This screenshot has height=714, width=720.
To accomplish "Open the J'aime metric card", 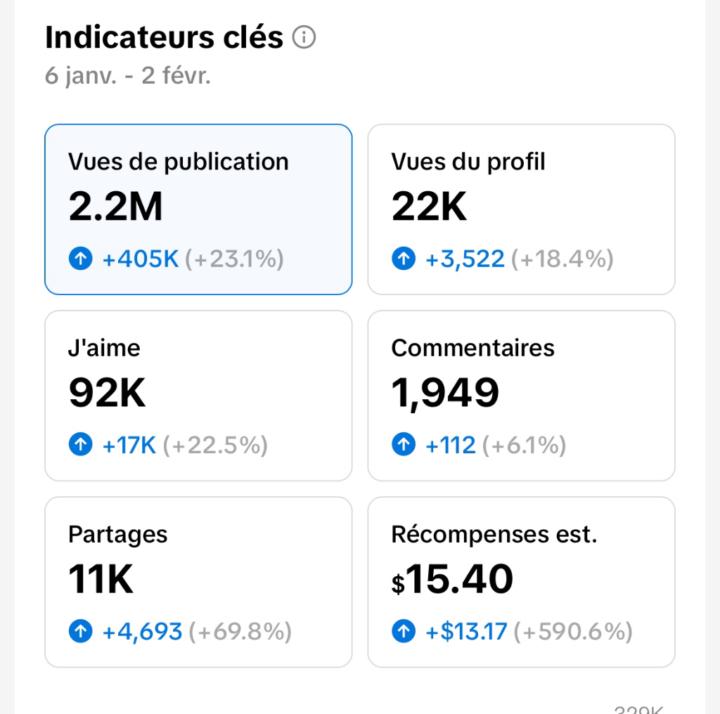I will [x=198, y=395].
